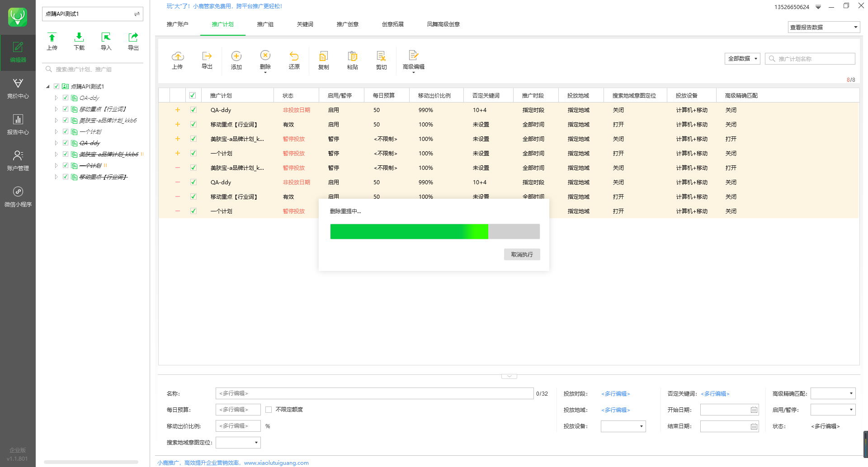Toggle checkbox of last 一个计划 table row
The width and height of the screenshot is (868, 467).
click(193, 211)
